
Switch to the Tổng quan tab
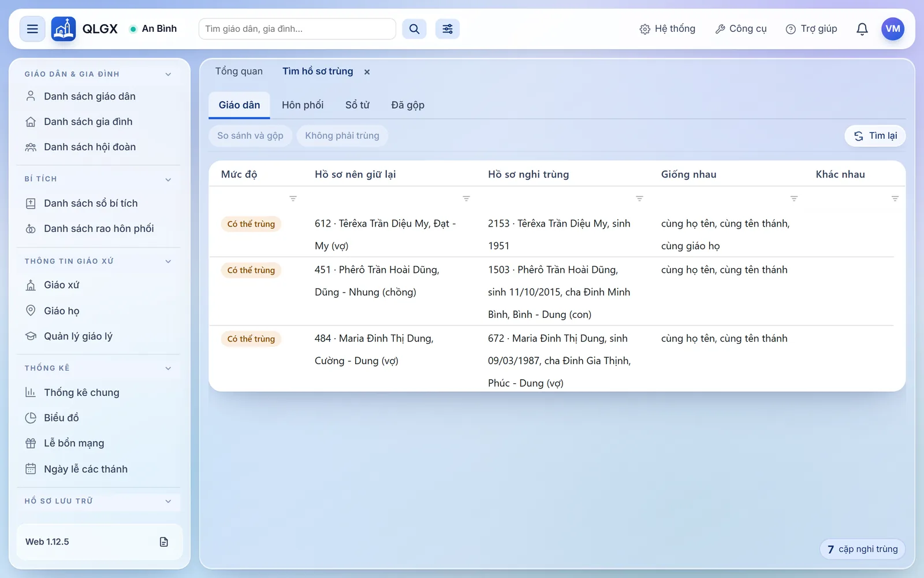239,71
